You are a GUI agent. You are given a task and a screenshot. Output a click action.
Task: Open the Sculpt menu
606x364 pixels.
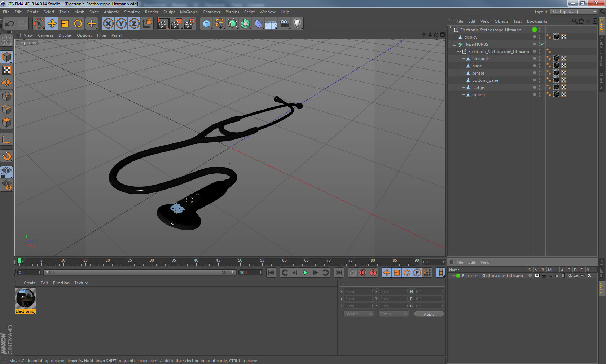coord(169,12)
